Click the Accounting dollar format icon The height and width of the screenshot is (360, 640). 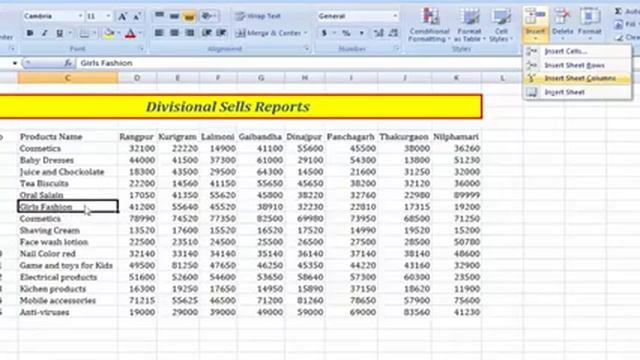click(x=324, y=33)
